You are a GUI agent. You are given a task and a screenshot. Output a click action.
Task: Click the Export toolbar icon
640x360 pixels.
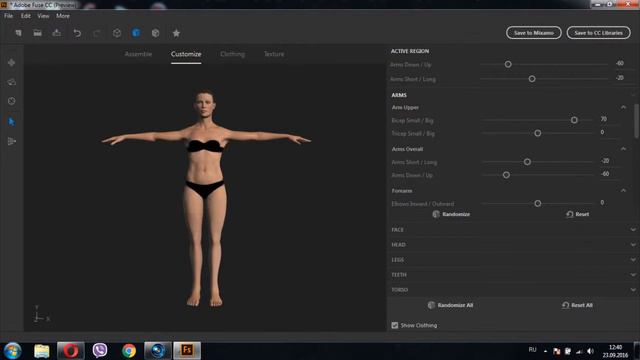pos(57,33)
